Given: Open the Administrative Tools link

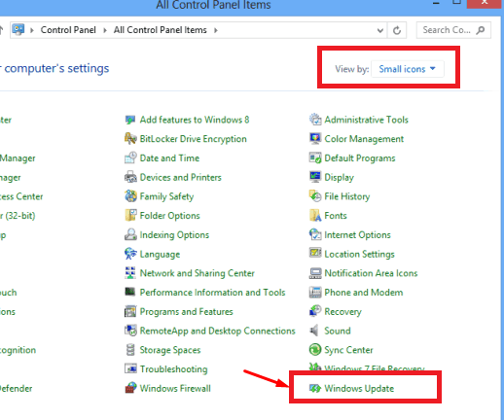Looking at the screenshot, I should (x=367, y=120).
